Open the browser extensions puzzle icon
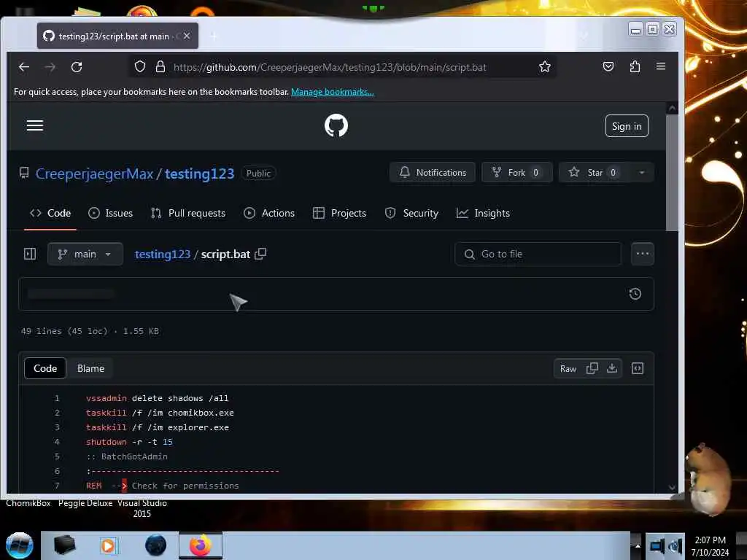The width and height of the screenshot is (747, 560). click(x=635, y=66)
